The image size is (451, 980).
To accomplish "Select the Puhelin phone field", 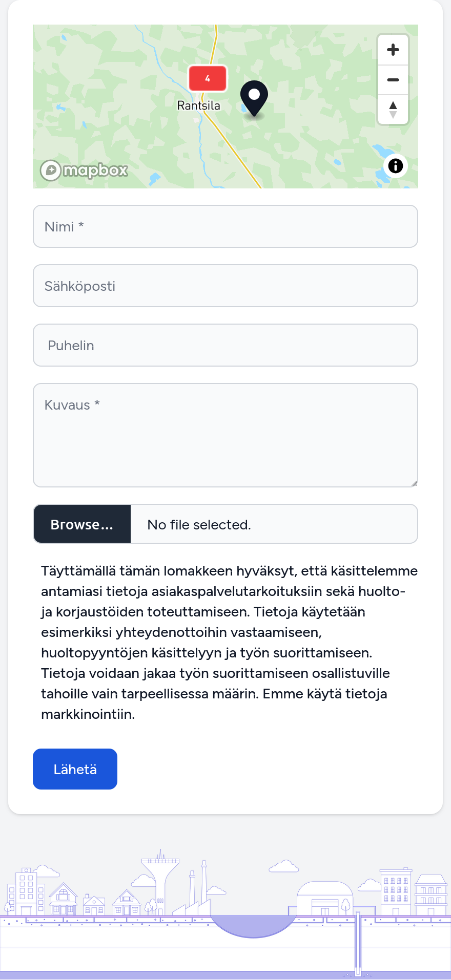I will click(x=225, y=345).
